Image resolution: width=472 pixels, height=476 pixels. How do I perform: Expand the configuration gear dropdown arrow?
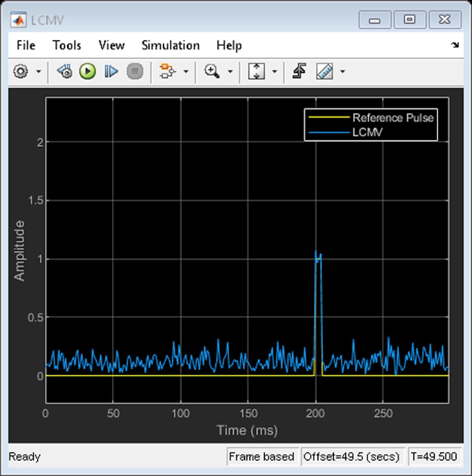39,71
